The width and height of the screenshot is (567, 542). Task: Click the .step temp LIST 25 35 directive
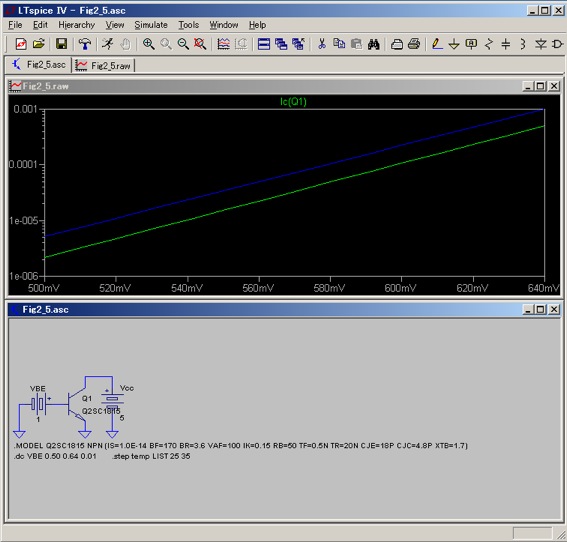[x=151, y=456]
